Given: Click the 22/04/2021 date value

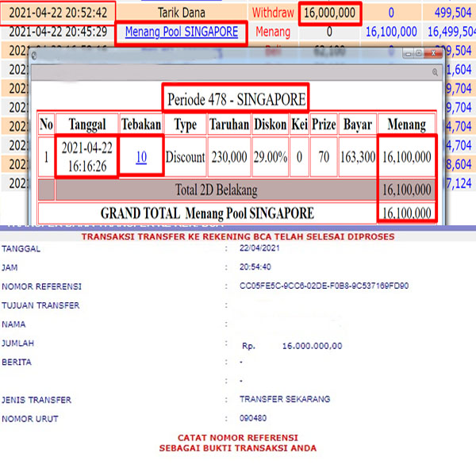Looking at the screenshot, I should (x=259, y=248).
